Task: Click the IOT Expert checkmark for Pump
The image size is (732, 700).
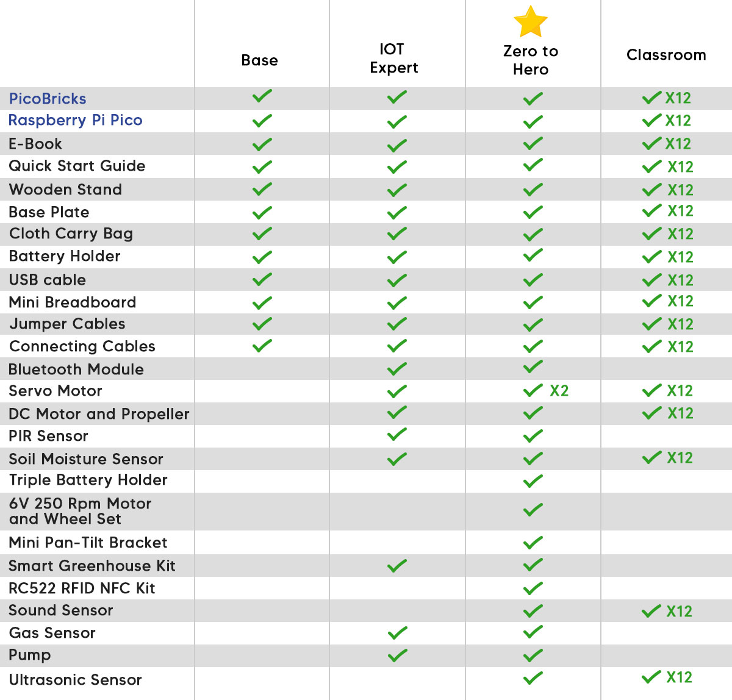Action: click(x=397, y=655)
